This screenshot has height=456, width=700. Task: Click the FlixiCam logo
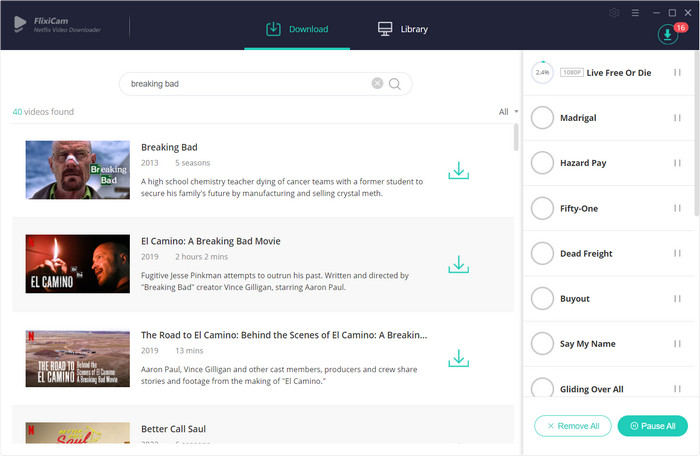tap(57, 25)
